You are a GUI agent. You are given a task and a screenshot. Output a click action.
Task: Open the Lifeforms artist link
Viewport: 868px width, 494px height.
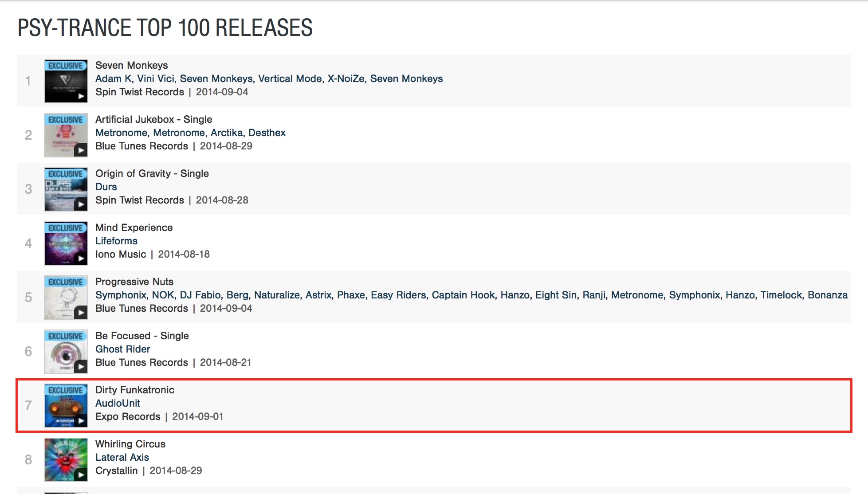116,241
